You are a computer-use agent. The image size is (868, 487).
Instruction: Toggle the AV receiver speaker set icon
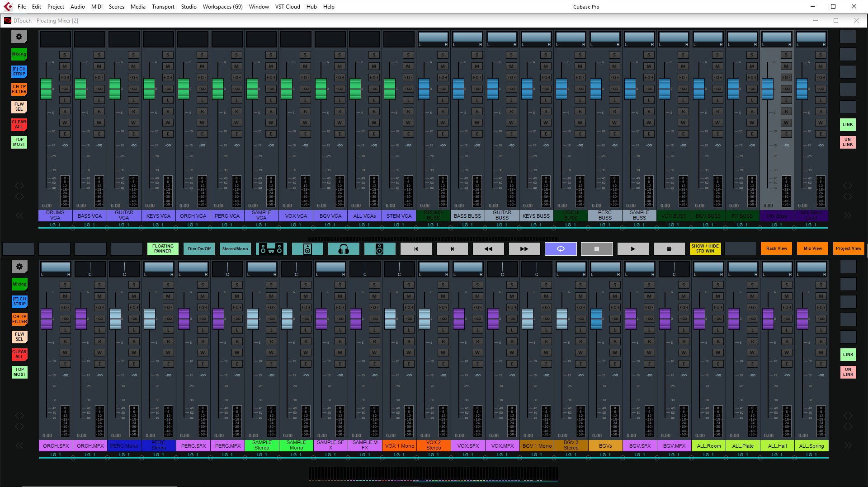click(x=271, y=249)
